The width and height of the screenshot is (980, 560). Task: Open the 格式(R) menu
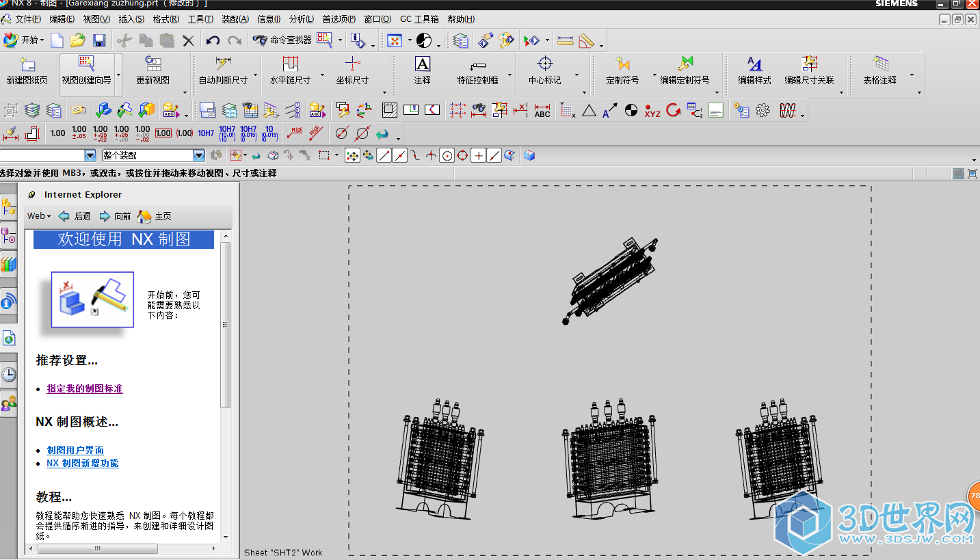(x=166, y=19)
